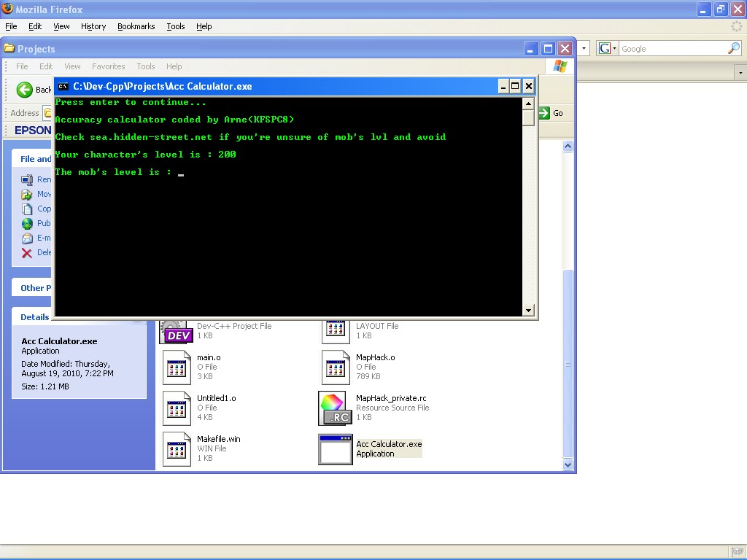Click Projects window scroll up arrow
Screen dimensions: 747x560
click(568, 146)
